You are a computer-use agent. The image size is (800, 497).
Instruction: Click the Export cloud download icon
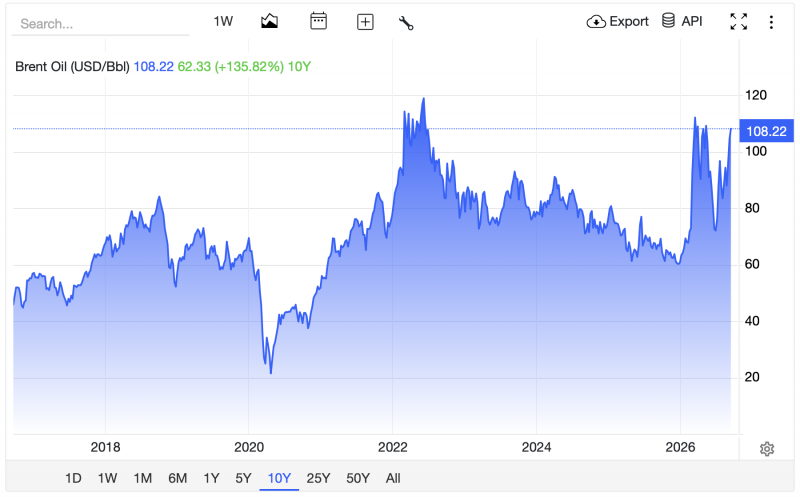pos(596,22)
